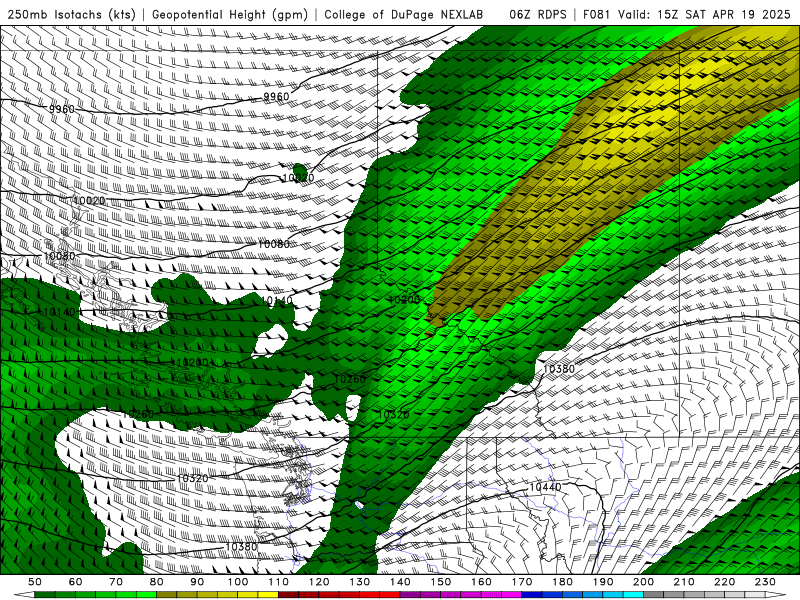Click 'Valid: 15Z SAT APR 19 2025' timestamp
This screenshot has height=600, width=800.
click(707, 14)
